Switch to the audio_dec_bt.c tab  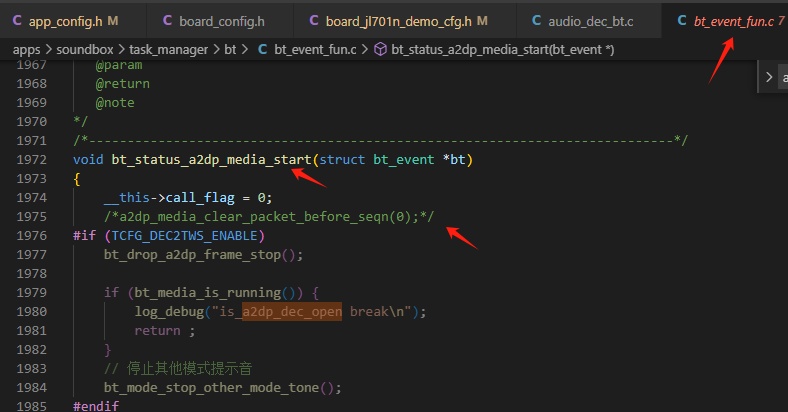pos(590,21)
